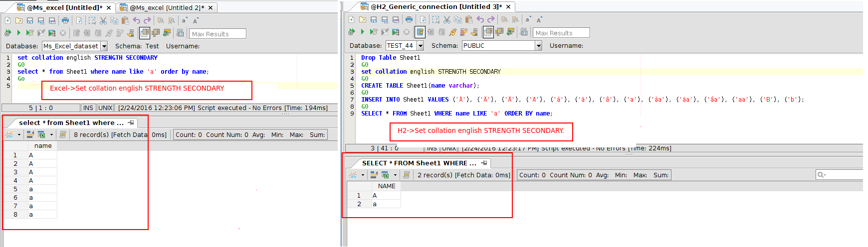Viewport: 868px width, 247px height.
Task: Click Stop execution icon in Ms_excel editor
Action: pos(63,33)
